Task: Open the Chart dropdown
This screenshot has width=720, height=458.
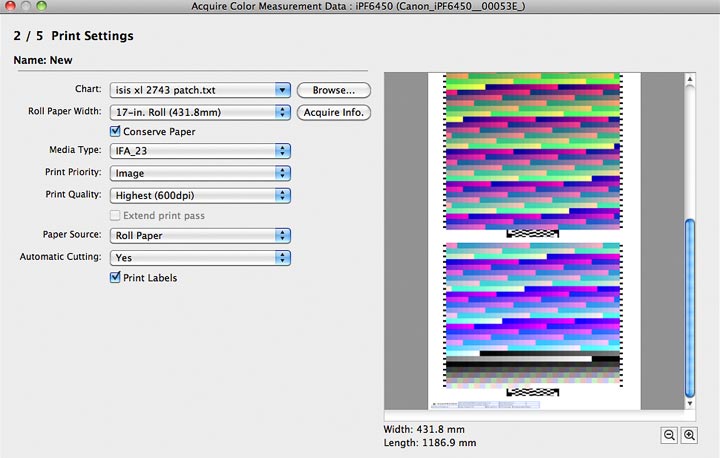Action: (200, 90)
